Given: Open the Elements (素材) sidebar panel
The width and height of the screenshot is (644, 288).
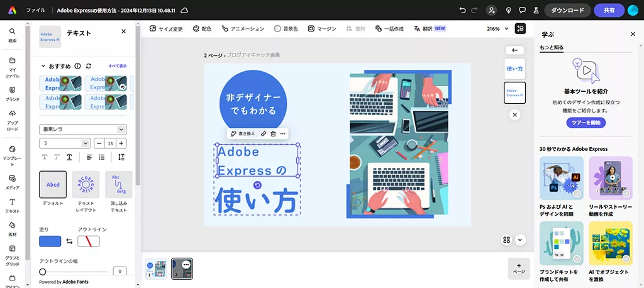Looking at the screenshot, I should [x=13, y=230].
